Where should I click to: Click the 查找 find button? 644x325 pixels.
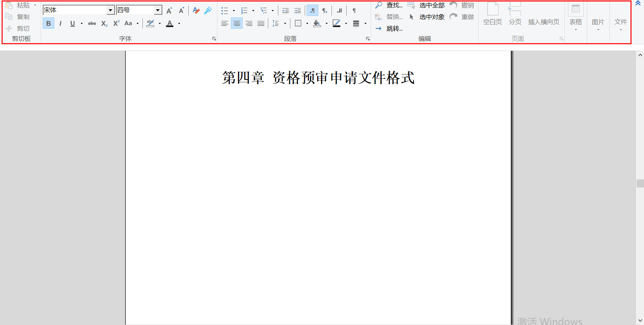(389, 5)
